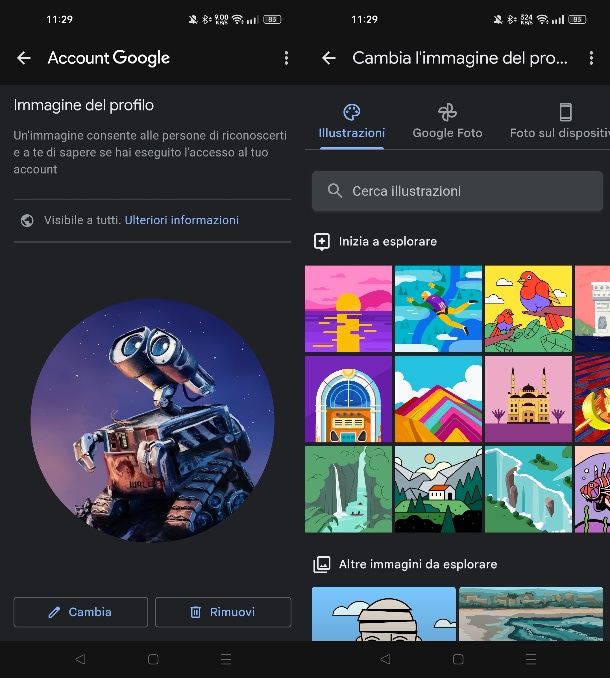Open the beach shoreline image

click(531, 614)
